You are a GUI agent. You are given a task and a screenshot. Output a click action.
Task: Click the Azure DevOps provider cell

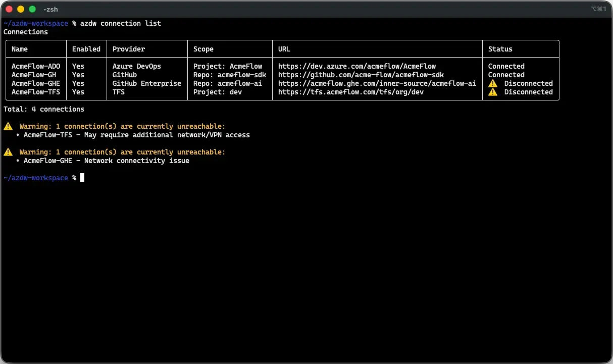(x=137, y=66)
